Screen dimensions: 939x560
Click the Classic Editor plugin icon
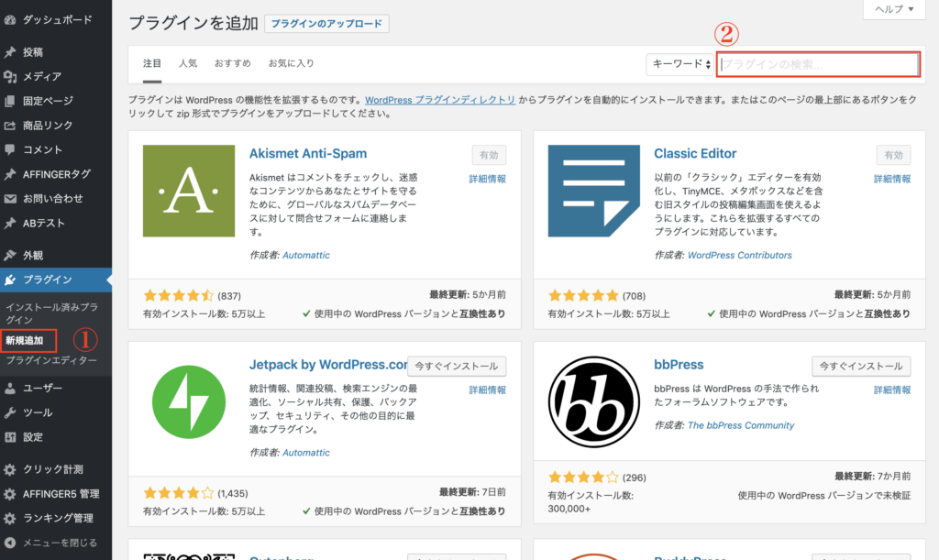click(593, 191)
